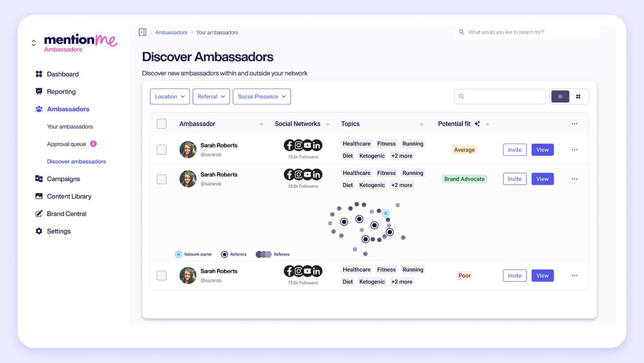Switch to grid view layout
Viewport: 644px width, 363px height.
578,96
